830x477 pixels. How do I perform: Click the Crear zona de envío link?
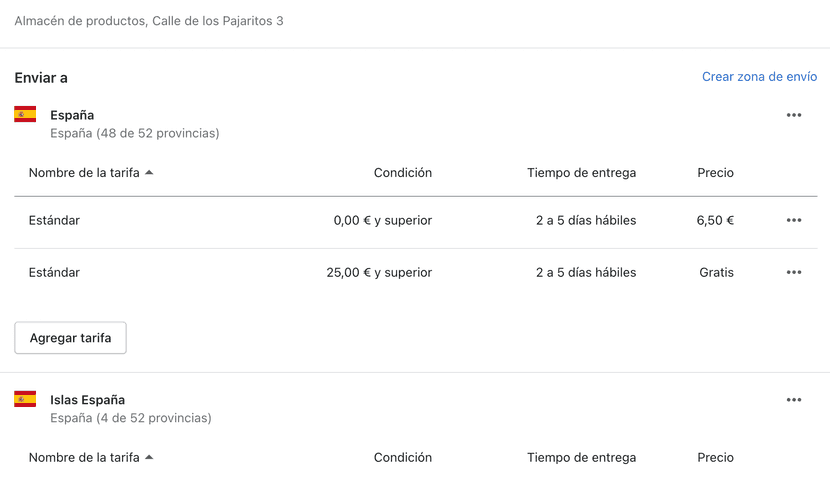pos(759,77)
